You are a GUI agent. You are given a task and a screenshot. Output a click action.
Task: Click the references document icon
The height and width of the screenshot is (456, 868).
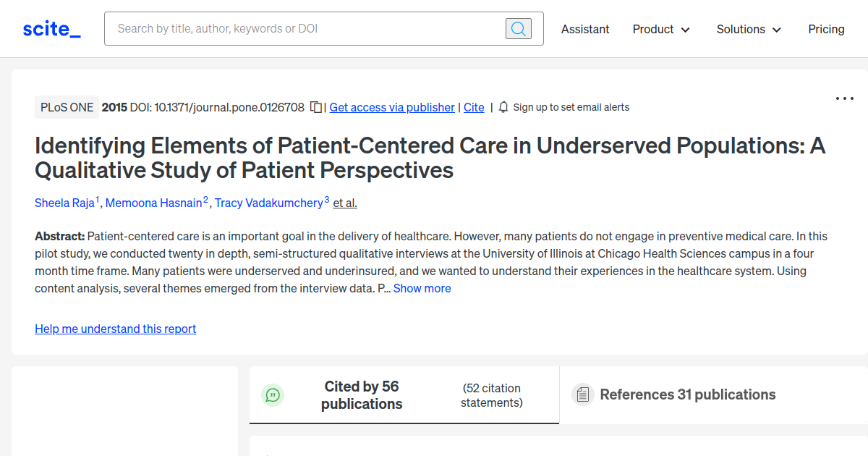(x=582, y=394)
